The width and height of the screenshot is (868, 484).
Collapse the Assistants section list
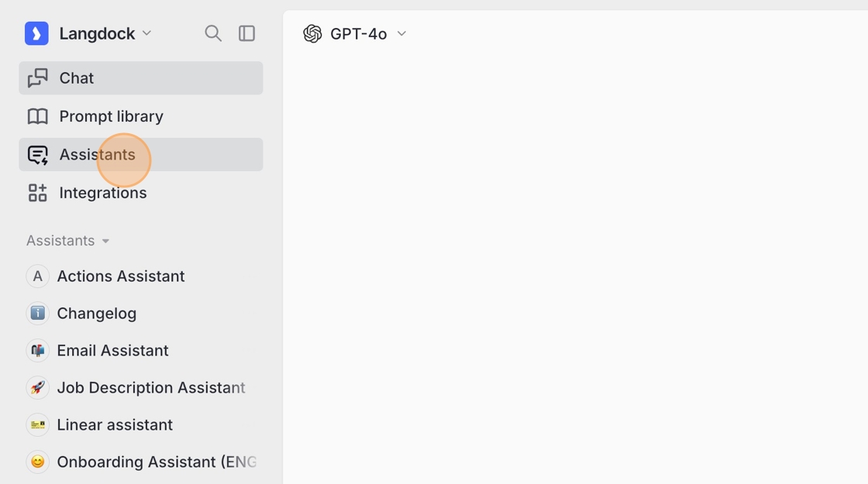(x=106, y=241)
